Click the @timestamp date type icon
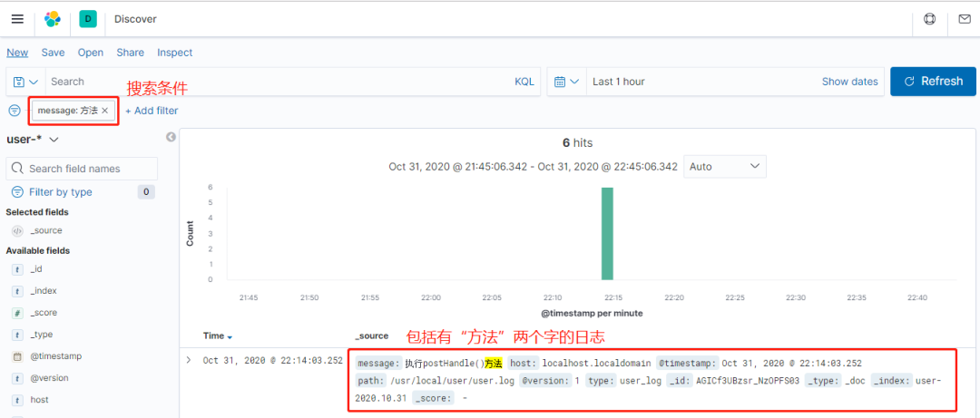 click(x=17, y=356)
